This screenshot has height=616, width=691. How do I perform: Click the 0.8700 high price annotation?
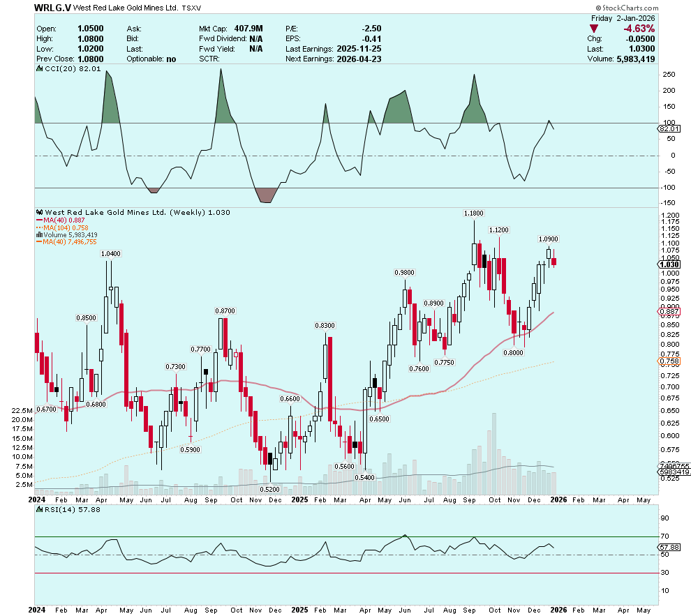(225, 311)
